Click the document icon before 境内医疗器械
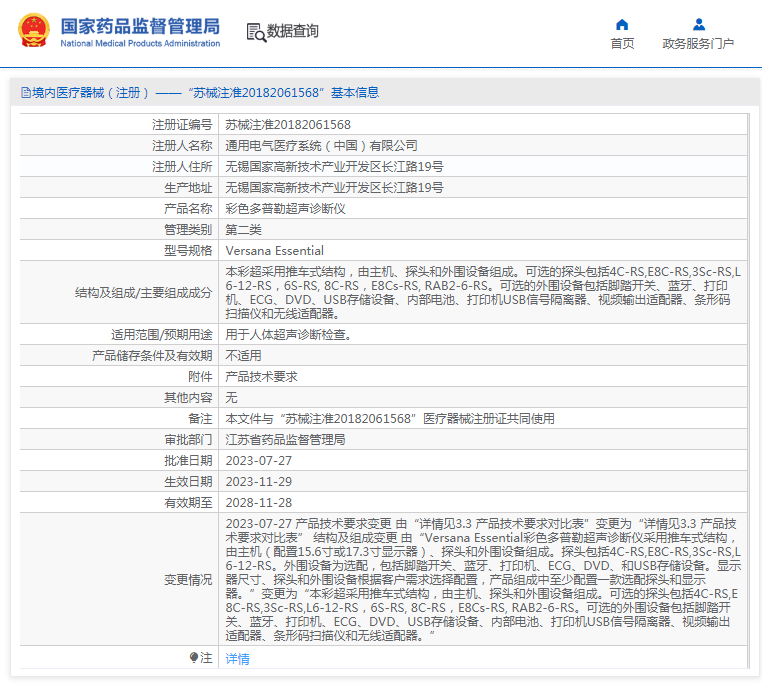This screenshot has width=762, height=685. point(25,93)
